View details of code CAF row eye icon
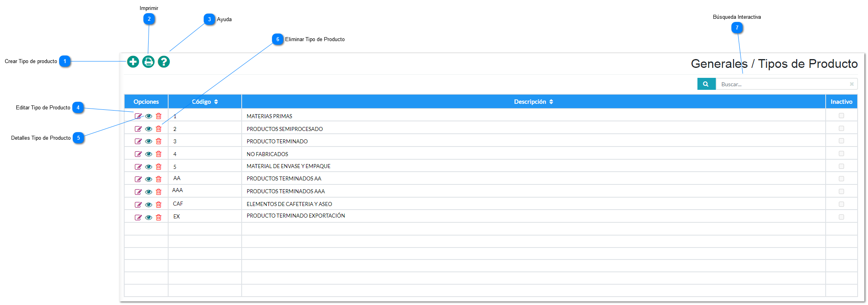Viewport: 868px width, 305px height. (149, 205)
